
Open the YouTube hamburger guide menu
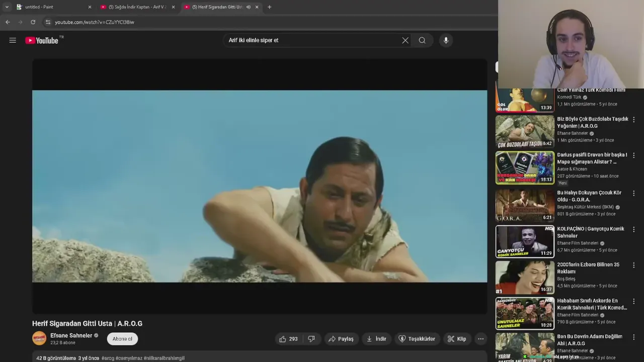tap(13, 40)
